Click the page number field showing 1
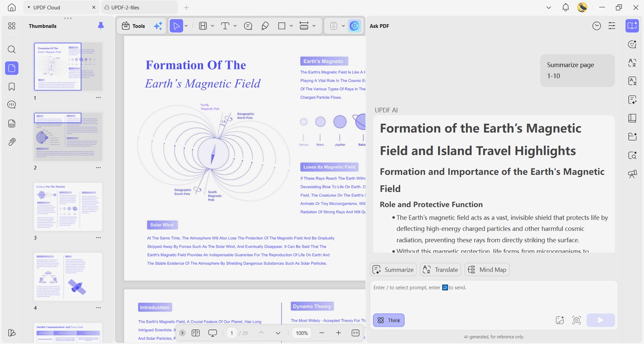The width and height of the screenshot is (644, 344). point(232,333)
